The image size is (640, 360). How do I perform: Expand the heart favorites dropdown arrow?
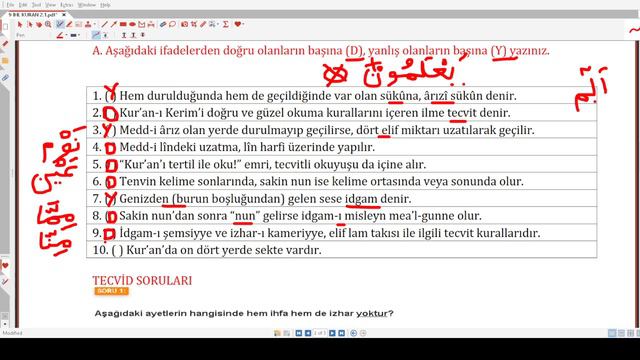[243, 24]
